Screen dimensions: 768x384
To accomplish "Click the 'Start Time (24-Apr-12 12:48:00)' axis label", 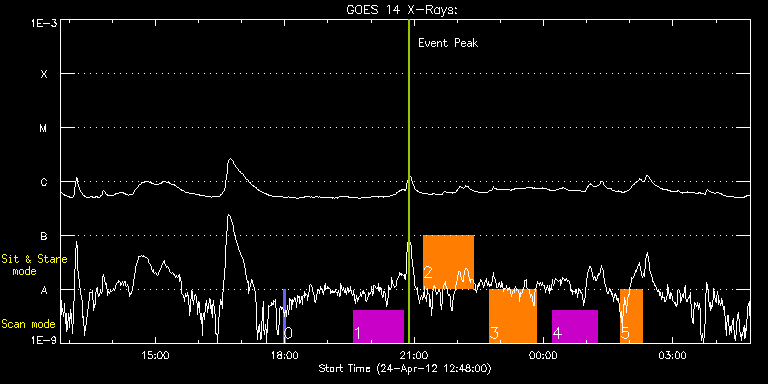I will [405, 368].
